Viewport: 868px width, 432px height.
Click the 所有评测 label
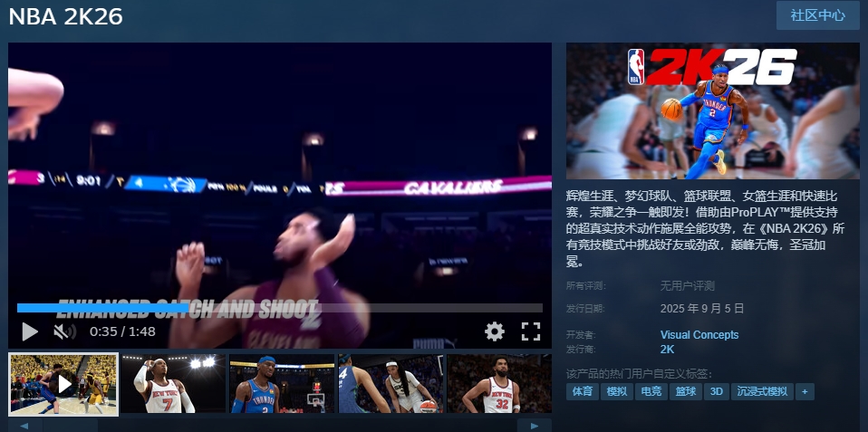pyautogui.click(x=585, y=286)
